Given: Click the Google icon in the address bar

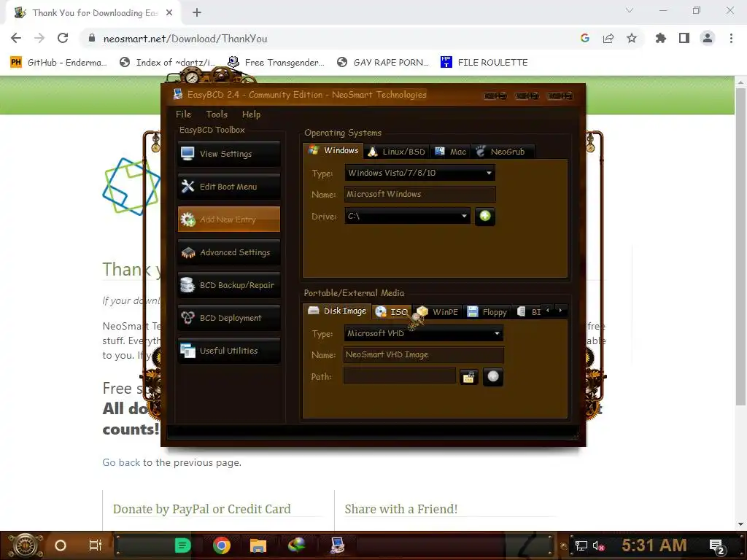Looking at the screenshot, I should pos(585,38).
